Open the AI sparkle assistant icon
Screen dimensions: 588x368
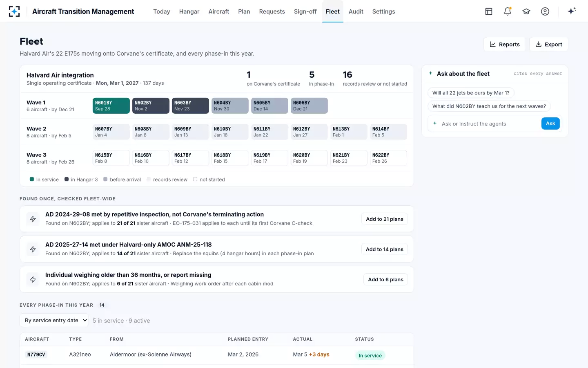click(x=572, y=11)
